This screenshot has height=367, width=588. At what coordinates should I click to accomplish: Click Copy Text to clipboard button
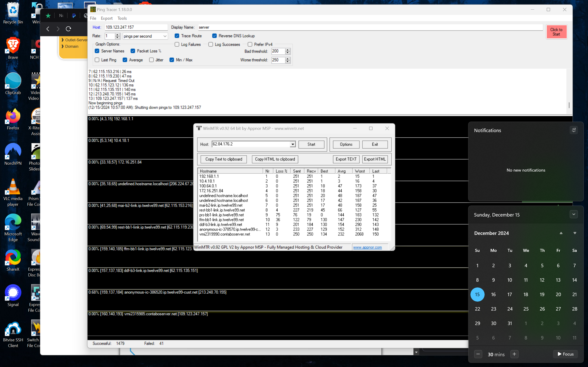(223, 159)
